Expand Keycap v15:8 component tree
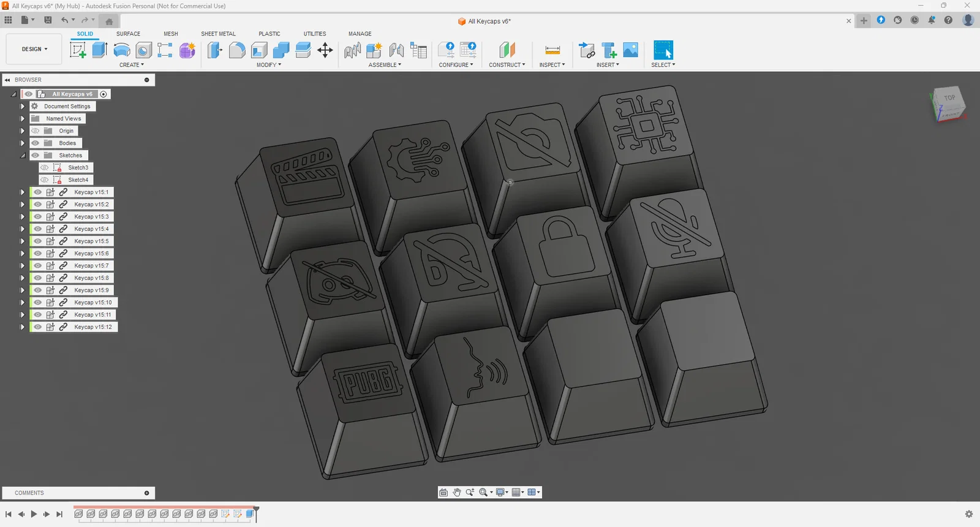 [x=23, y=278]
